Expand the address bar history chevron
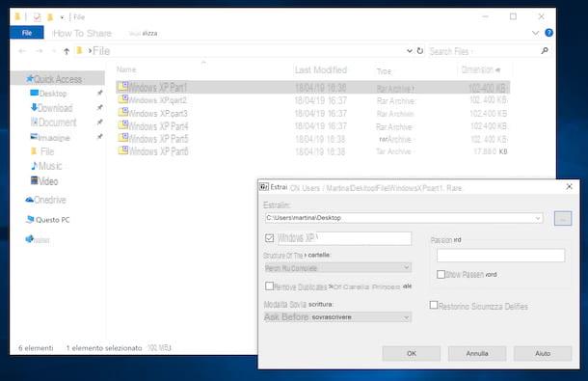 (409, 51)
